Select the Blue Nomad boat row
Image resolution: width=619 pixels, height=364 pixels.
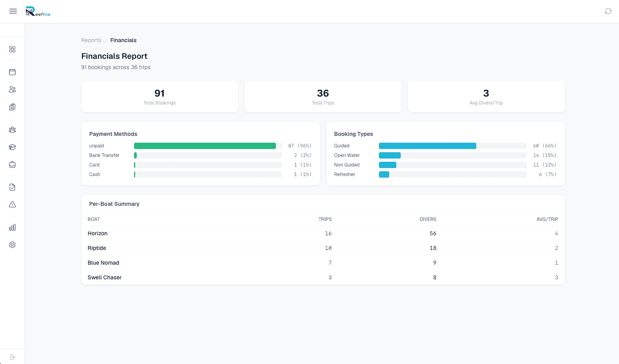coord(323,263)
